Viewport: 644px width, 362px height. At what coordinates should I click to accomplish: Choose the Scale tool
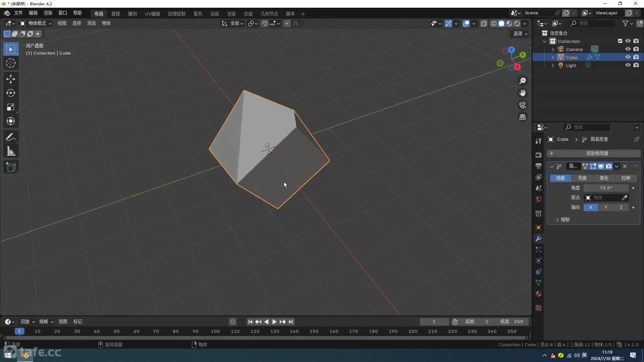point(11,107)
